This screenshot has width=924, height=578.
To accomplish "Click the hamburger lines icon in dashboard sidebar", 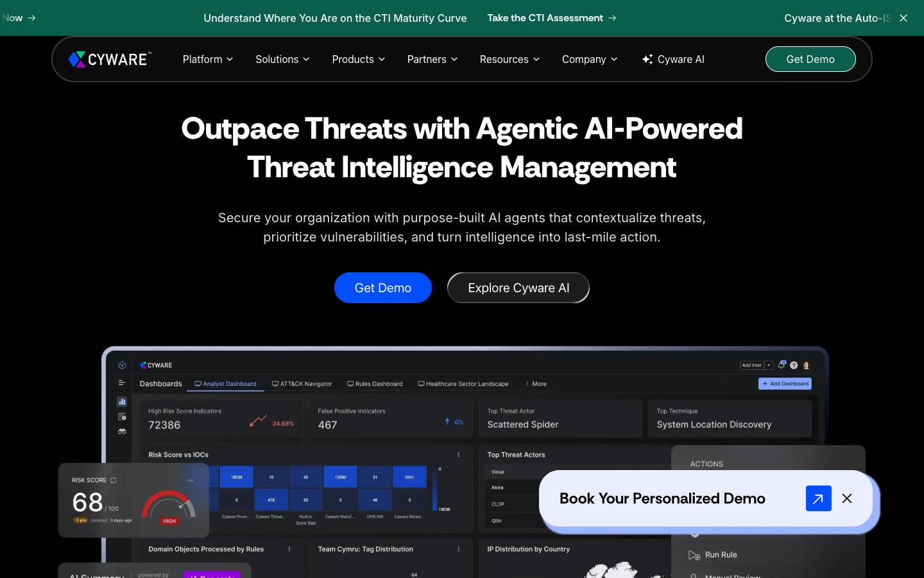I will tap(122, 383).
